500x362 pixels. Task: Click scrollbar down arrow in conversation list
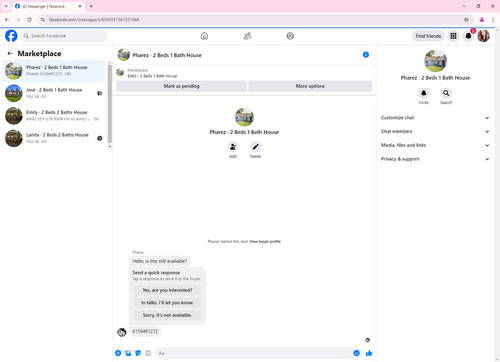110,147
